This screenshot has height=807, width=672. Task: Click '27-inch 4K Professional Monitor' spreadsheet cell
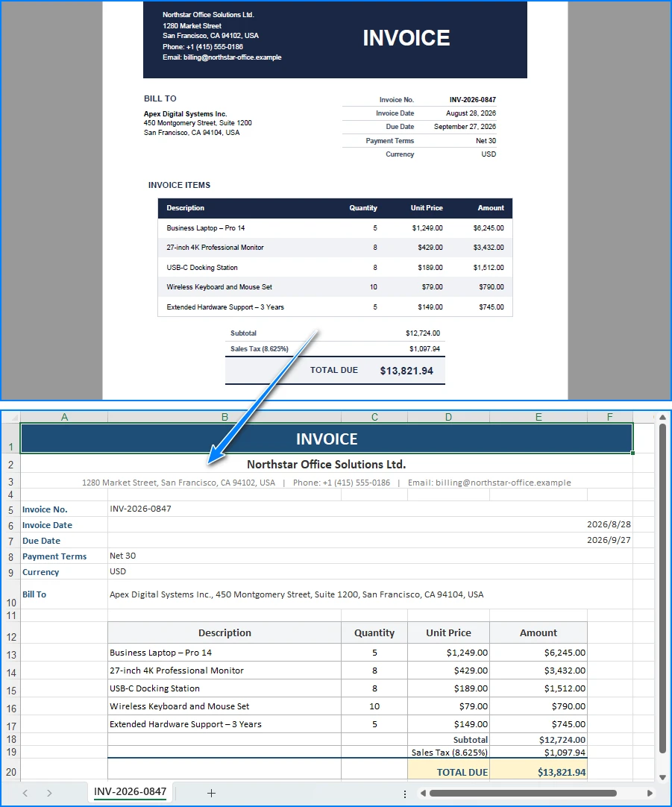pos(224,671)
